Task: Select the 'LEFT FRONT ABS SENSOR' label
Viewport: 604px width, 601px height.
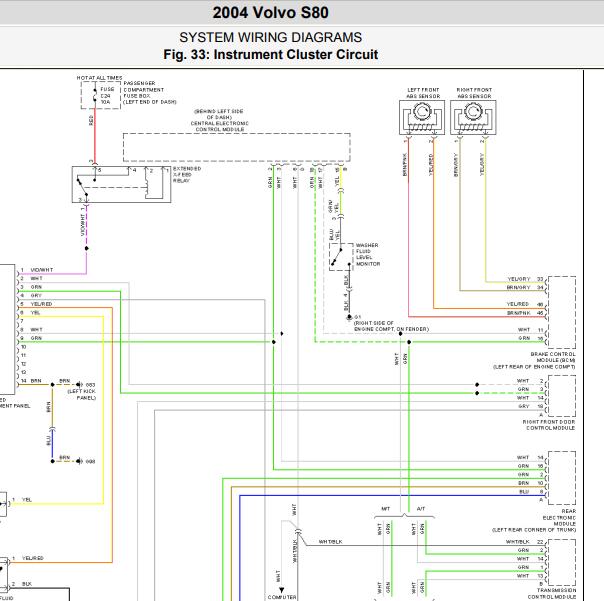Action: 423,93
